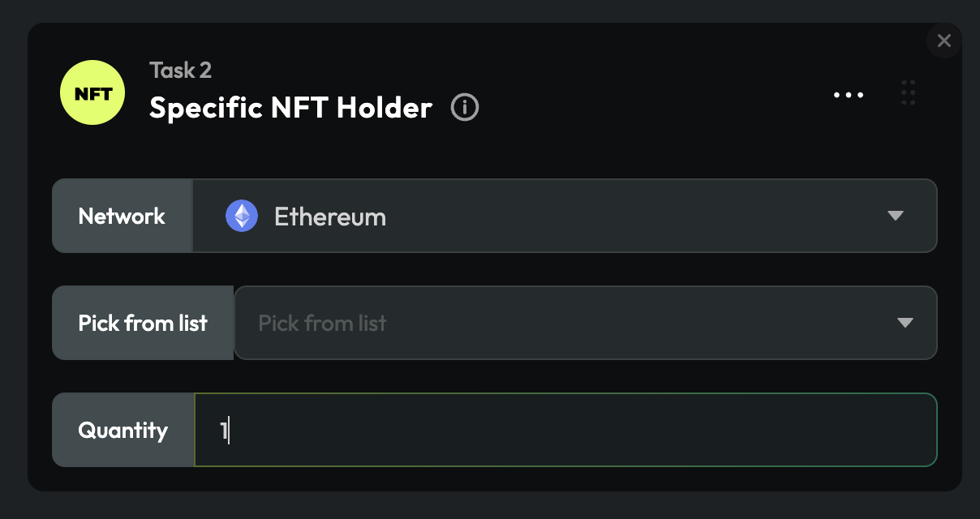
Task: Click the six-dot drag handle icon
Action: pyautogui.click(x=909, y=92)
